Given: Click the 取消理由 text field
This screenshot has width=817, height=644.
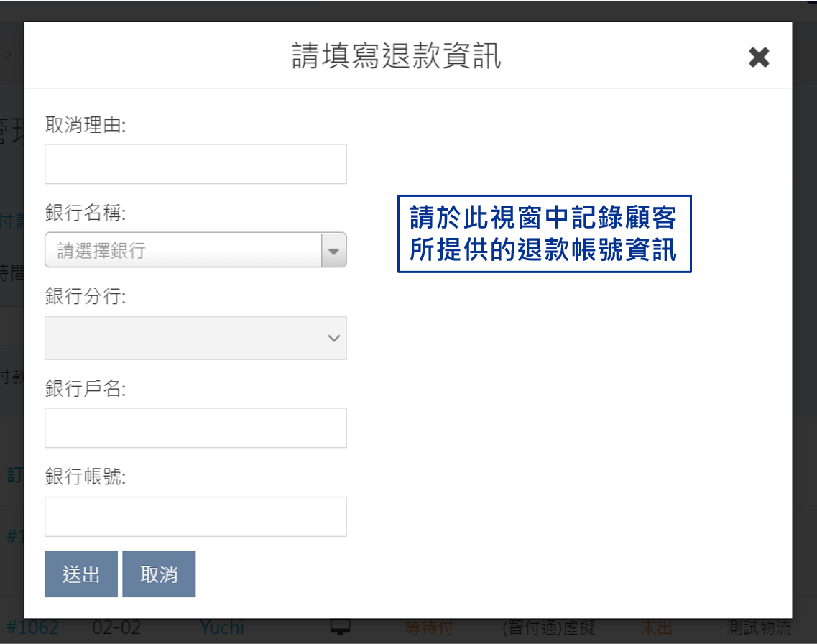Looking at the screenshot, I should [x=195, y=164].
